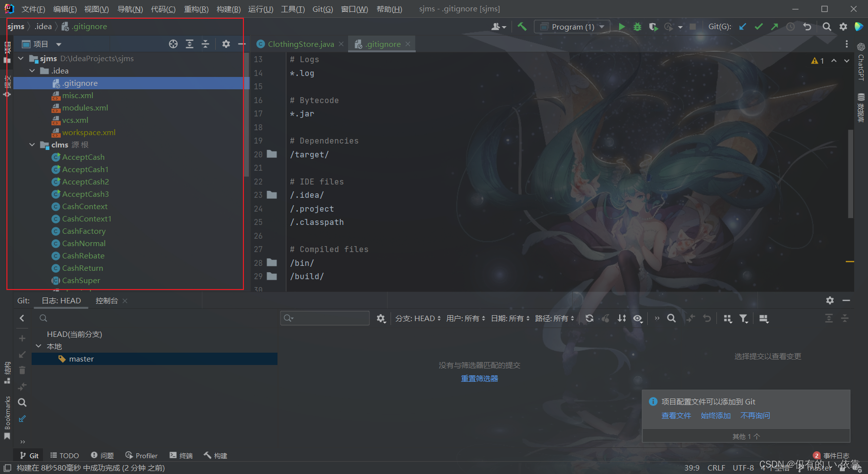Open the Git(G) menu
This screenshot has width=868, height=474.
[322, 9]
